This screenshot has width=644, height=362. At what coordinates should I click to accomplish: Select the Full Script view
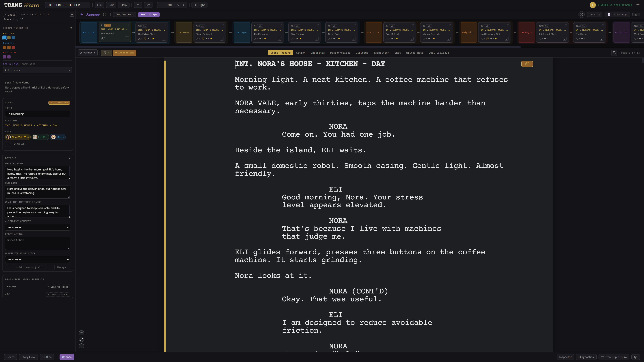[149, 14]
